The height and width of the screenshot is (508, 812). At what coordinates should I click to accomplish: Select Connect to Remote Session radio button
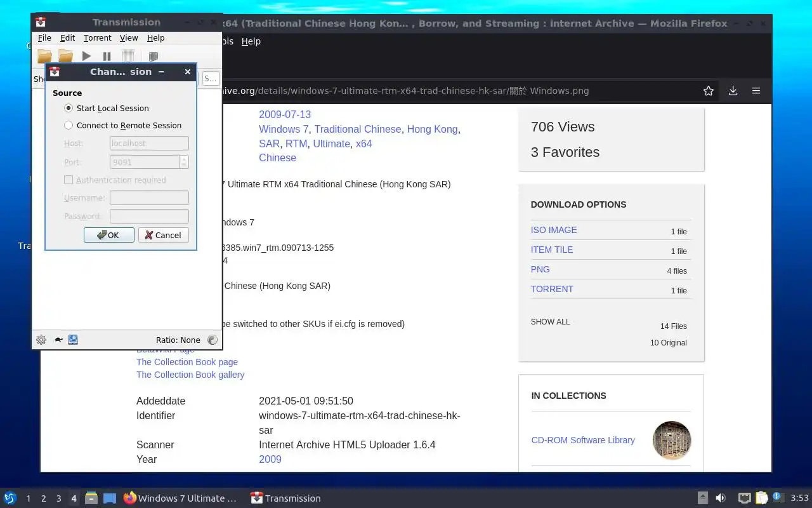tap(69, 125)
